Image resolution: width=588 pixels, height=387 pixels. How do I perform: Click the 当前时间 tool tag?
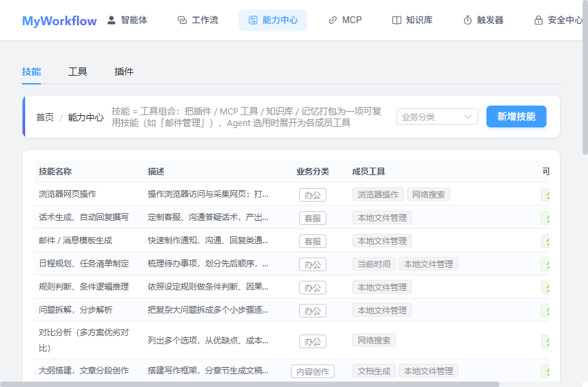(x=374, y=264)
